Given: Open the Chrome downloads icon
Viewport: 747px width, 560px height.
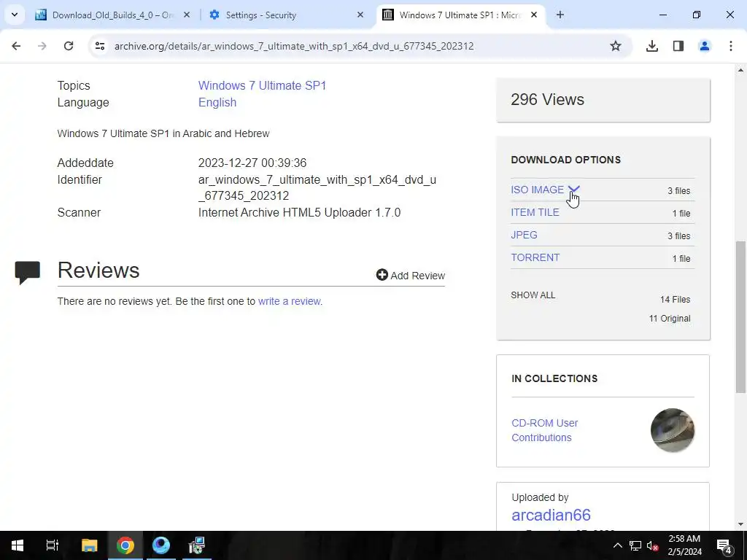Looking at the screenshot, I should click(x=651, y=46).
